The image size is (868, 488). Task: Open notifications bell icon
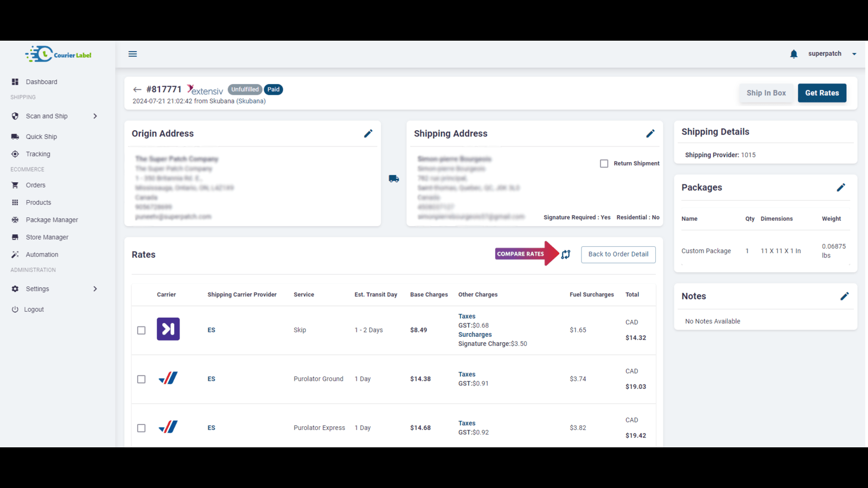794,54
